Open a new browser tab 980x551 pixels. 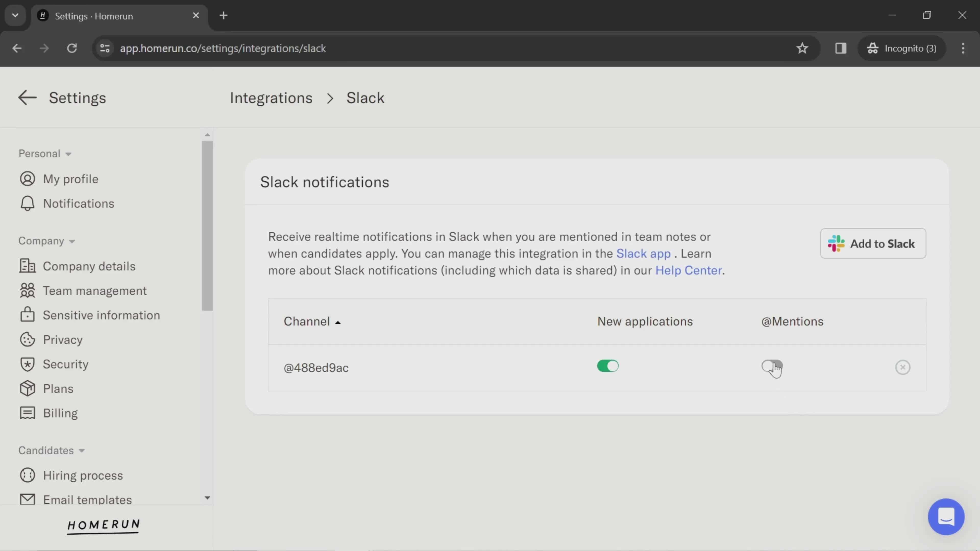[224, 16]
